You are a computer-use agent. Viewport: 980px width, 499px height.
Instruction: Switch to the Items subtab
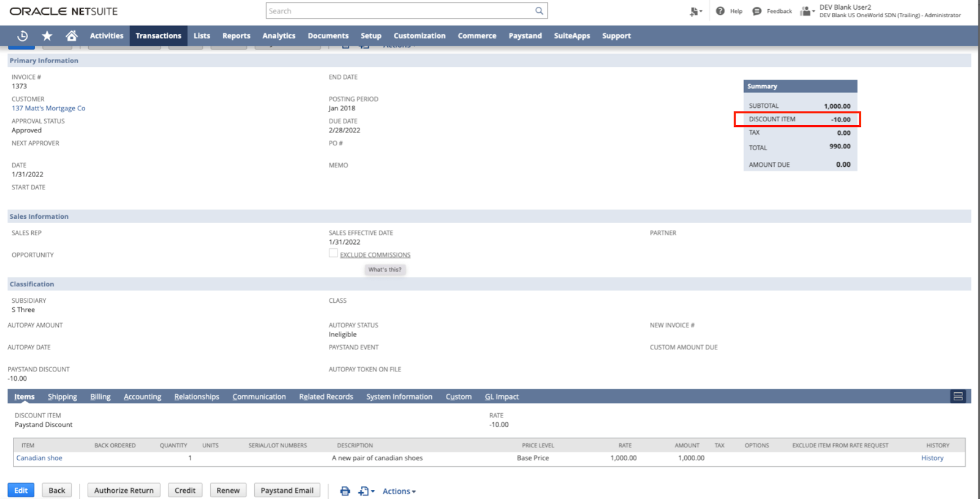coord(24,397)
